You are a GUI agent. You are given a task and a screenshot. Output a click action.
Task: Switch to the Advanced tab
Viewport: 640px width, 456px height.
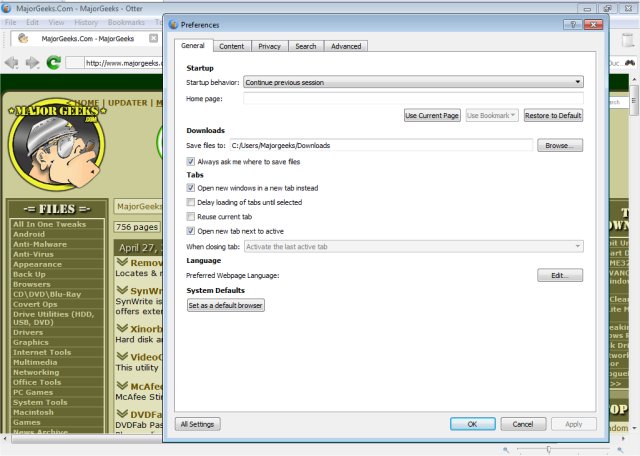tap(346, 46)
